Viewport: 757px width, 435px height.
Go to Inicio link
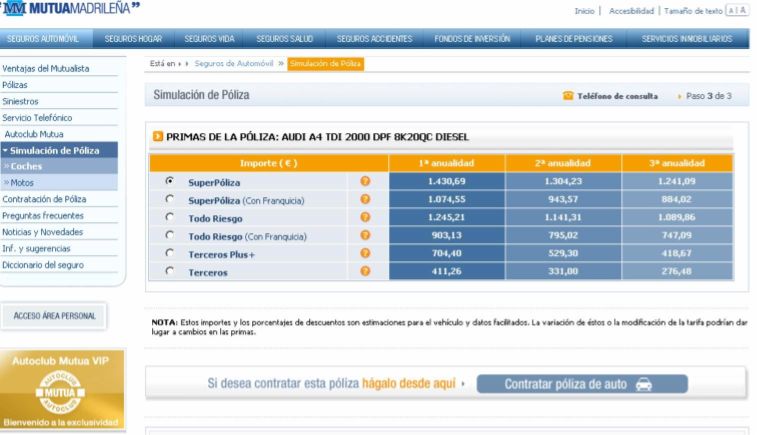(584, 11)
